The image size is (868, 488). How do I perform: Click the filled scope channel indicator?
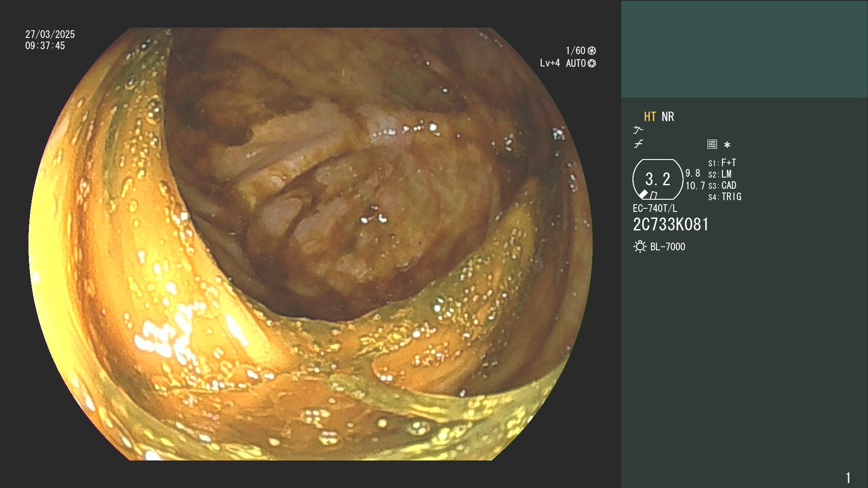pos(643,194)
